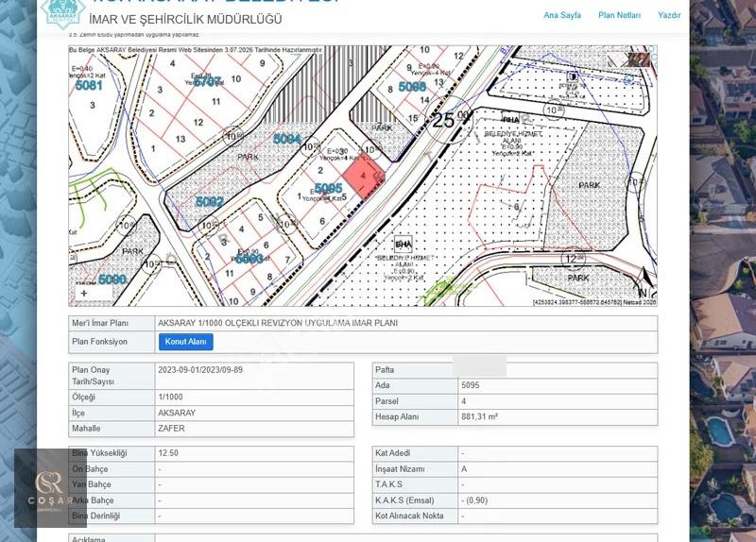Select Bina Yüksekliği value 12.50
756x542 pixels.
point(168,453)
